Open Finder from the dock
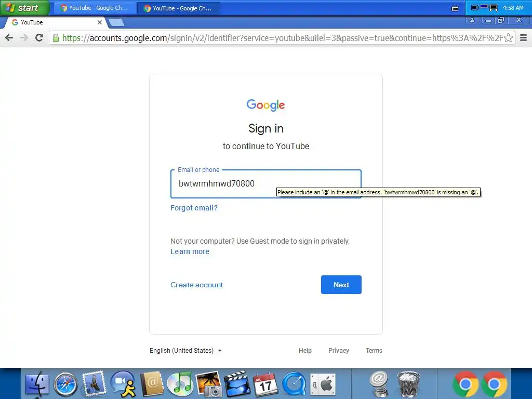The image size is (532, 399). pos(37,384)
